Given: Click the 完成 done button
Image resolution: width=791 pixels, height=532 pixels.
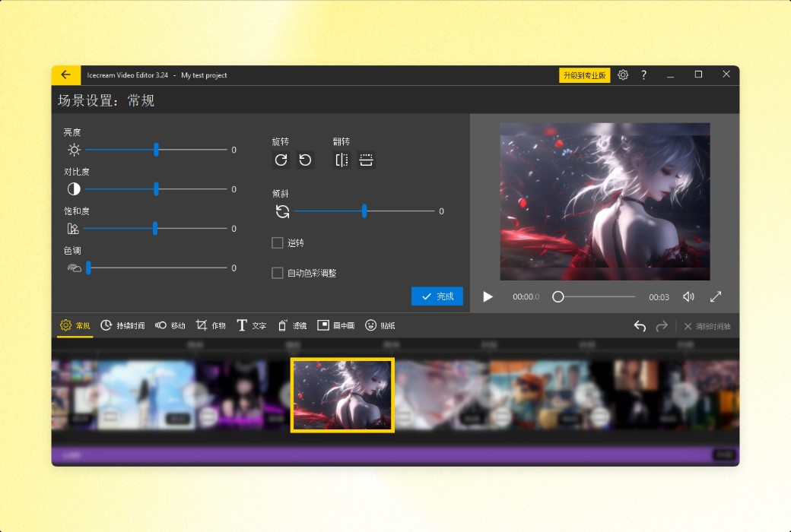Looking at the screenshot, I should tap(437, 296).
